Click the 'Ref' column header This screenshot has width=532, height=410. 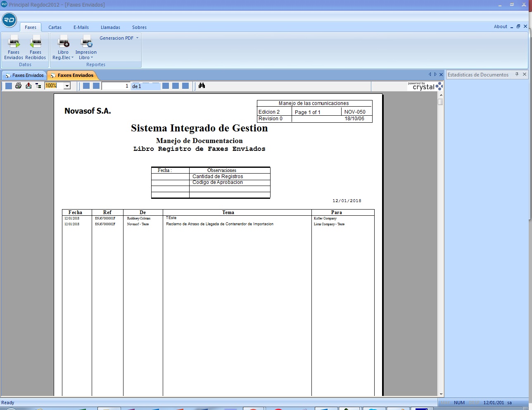107,212
